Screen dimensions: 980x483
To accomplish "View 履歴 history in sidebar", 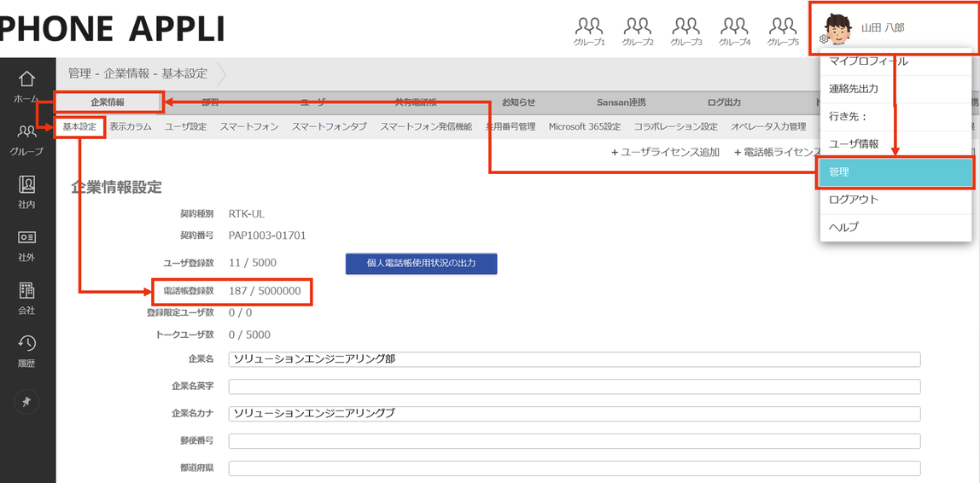I will click(26, 349).
